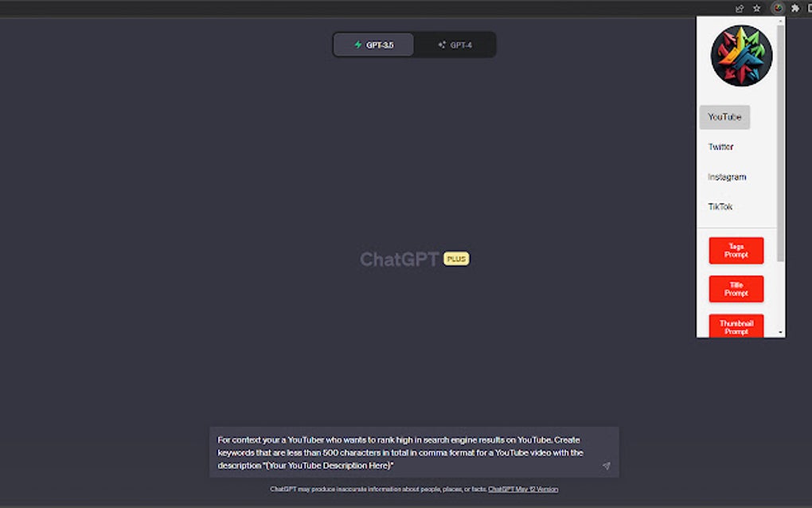Click the Tags Prompt button
Viewport: 812px width, 508px height.
[736, 249]
